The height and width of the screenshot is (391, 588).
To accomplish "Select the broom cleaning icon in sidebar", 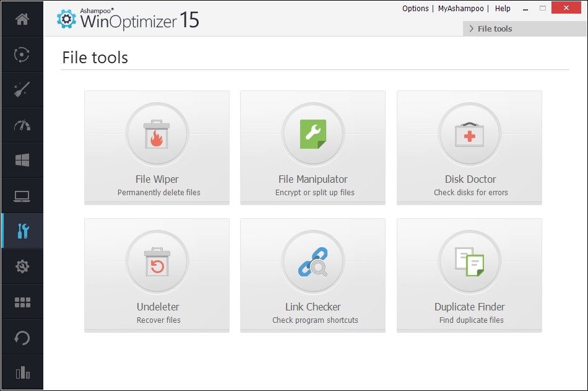I will pos(22,90).
